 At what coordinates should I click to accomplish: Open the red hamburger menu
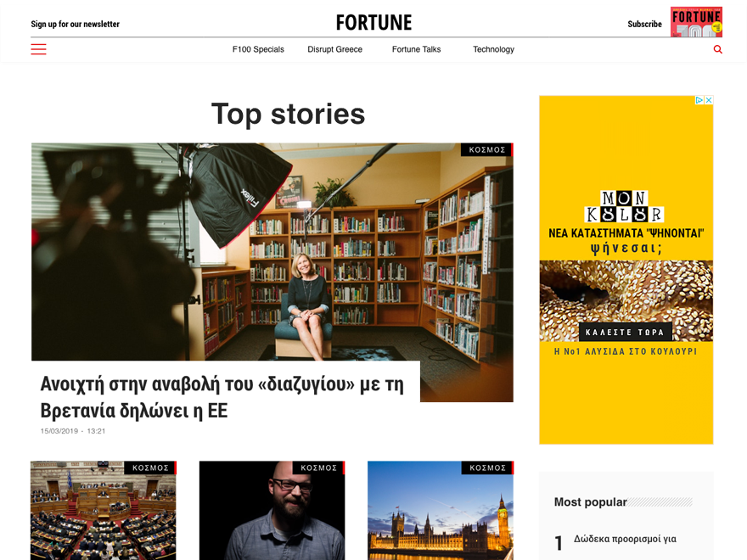pyautogui.click(x=38, y=49)
